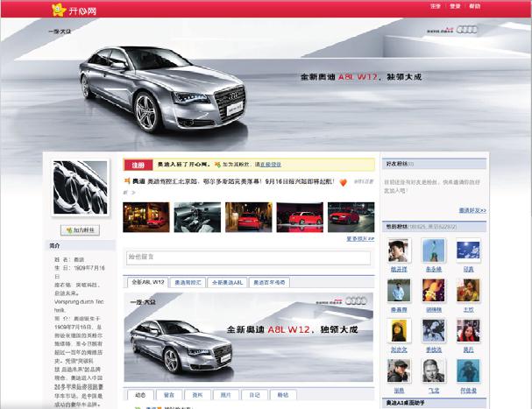Click the 他的粉丝 panel header
The width and height of the screenshot is (532, 409).
(435, 227)
